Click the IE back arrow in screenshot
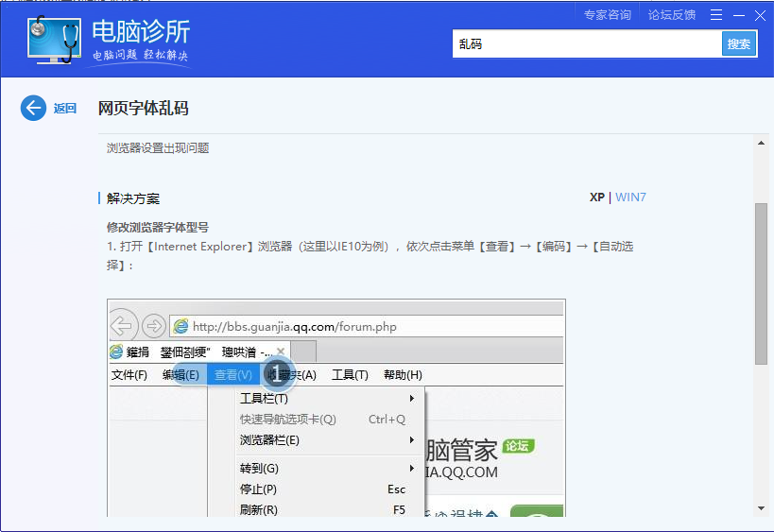Image resolution: width=774 pixels, height=532 pixels. [x=123, y=326]
